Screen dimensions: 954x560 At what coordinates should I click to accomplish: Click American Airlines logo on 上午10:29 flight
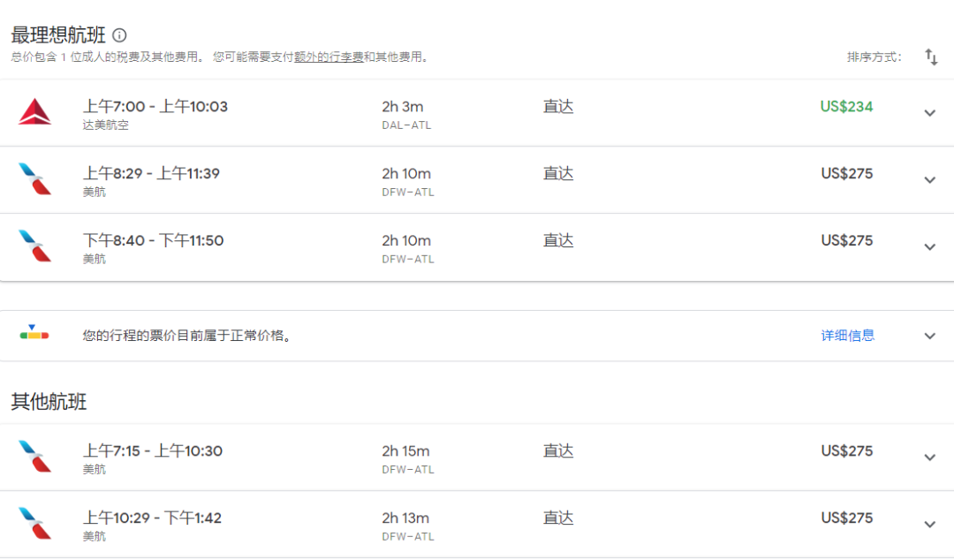[35, 524]
